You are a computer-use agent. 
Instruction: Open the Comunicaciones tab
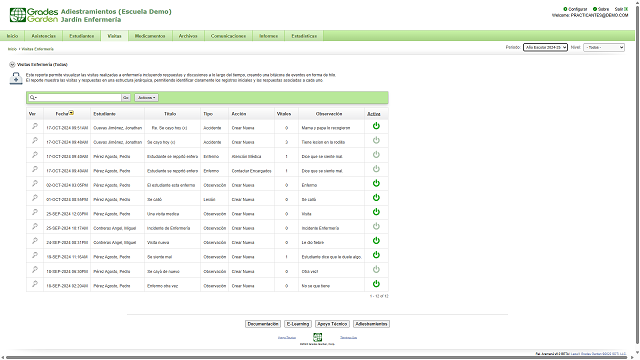point(229,36)
